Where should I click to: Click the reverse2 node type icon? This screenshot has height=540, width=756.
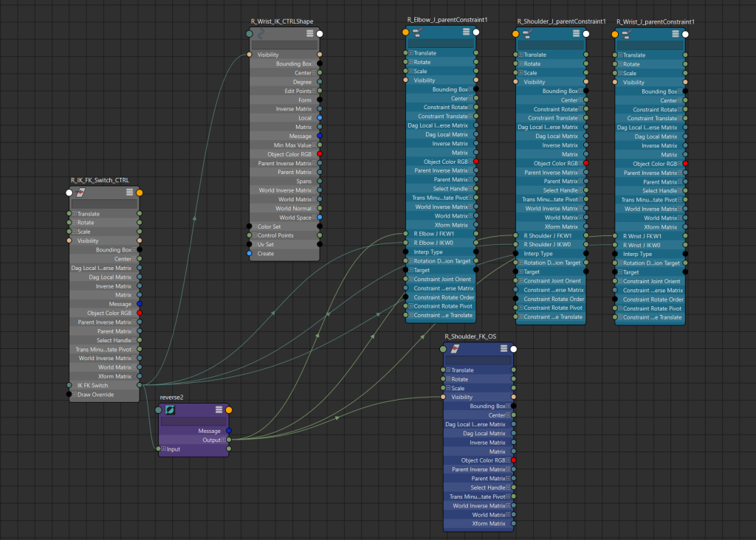click(171, 409)
